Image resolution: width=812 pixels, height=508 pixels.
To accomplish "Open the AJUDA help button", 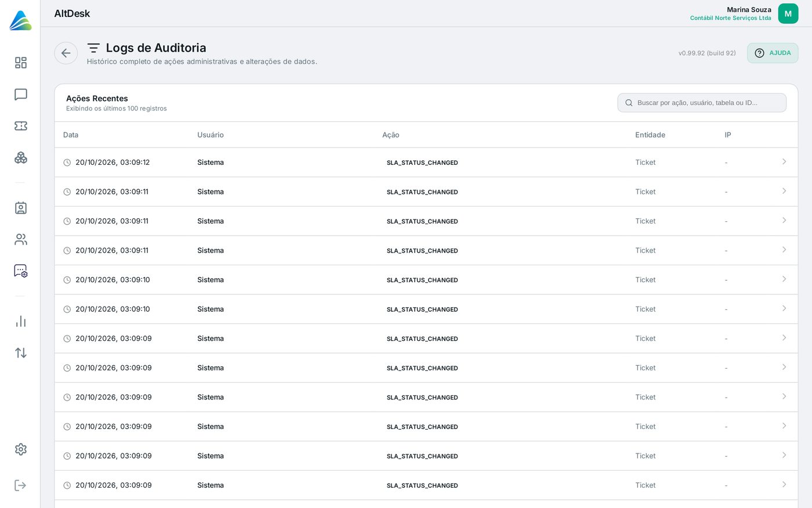I will click(773, 53).
